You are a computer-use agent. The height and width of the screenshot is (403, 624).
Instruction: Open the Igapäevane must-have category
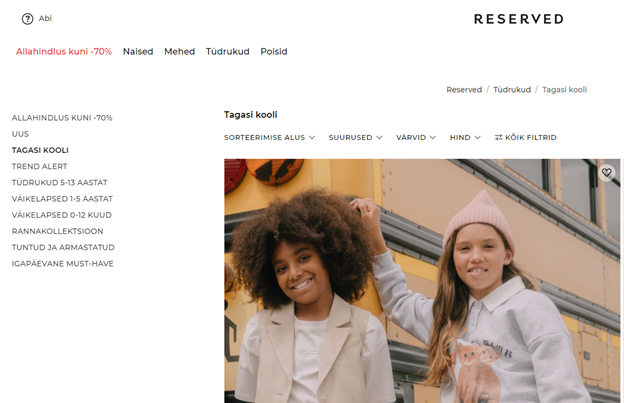click(62, 263)
